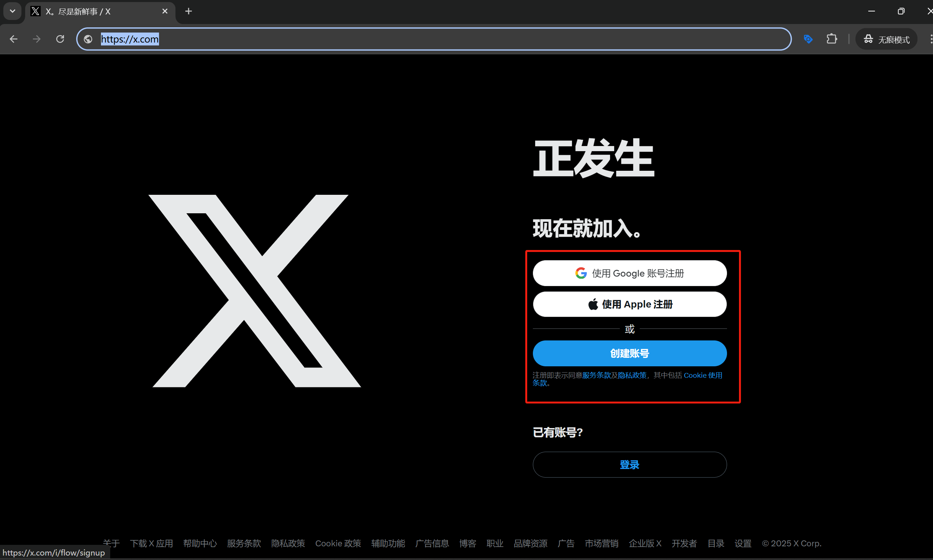
Task: Click the 登录 button
Action: point(629,465)
